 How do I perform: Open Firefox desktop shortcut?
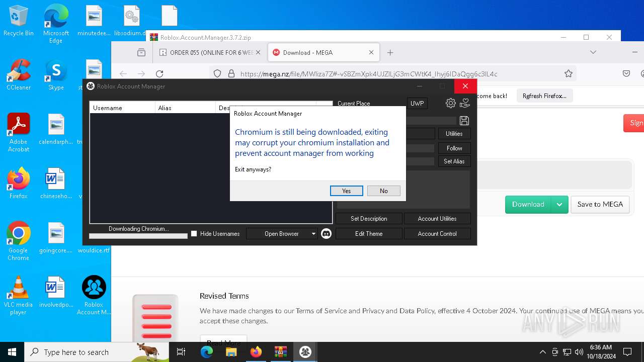coord(19,184)
